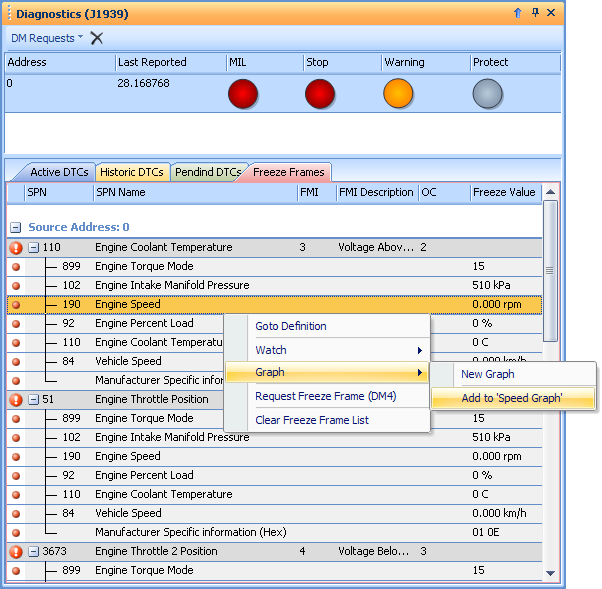The width and height of the screenshot is (602, 589).
Task: Select Goto Definition from context menu
Action: (290, 326)
